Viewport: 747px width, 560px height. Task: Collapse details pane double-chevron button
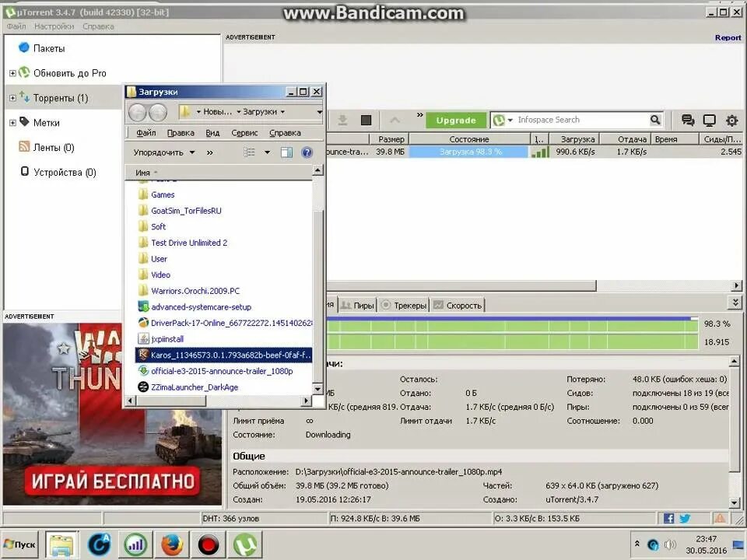[735, 303]
